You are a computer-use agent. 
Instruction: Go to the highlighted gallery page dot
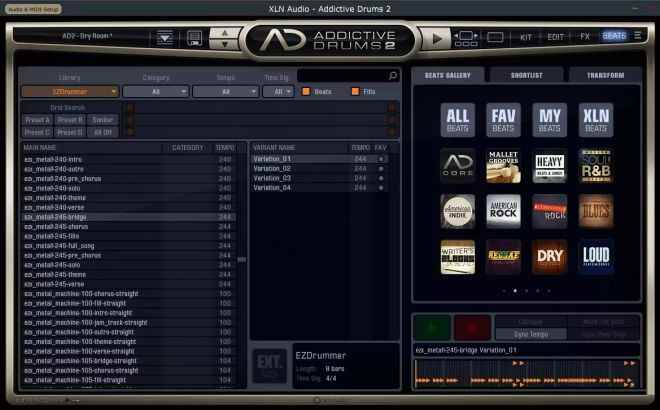515,290
